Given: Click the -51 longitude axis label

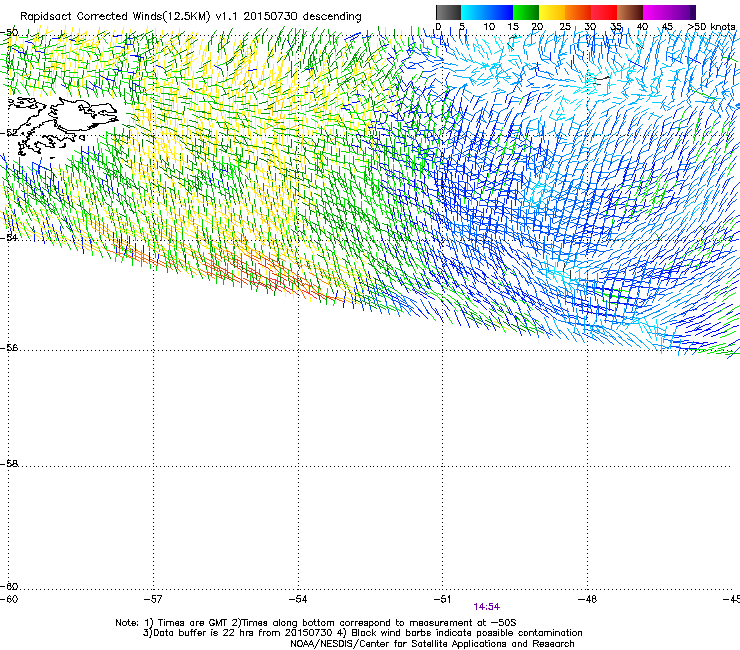Looking at the screenshot, I should pyautogui.click(x=442, y=599).
